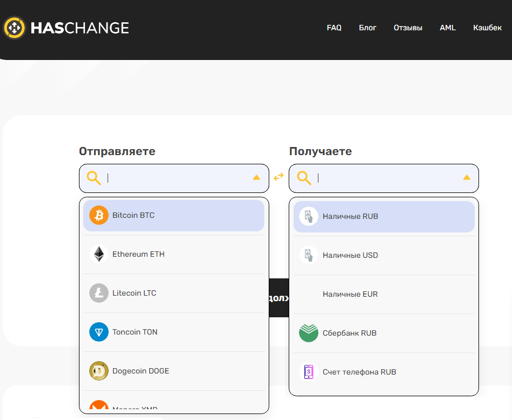This screenshot has width=512, height=420.
Task: Go to the Блог section
Action: point(368,28)
